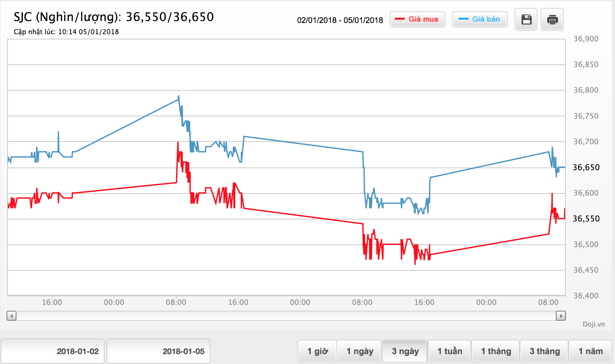Click the print chart printer icon
The height and width of the screenshot is (364, 615).
click(552, 20)
